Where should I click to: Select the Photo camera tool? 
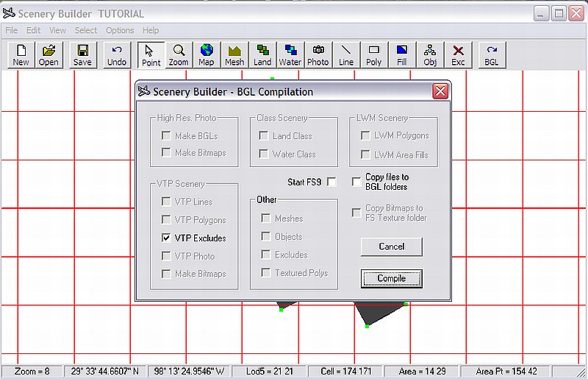318,55
